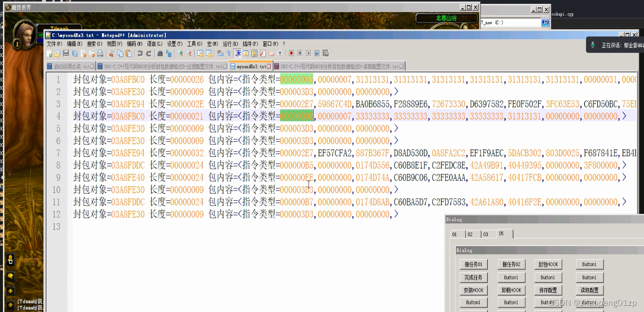Click the 保存配置 button
Image resolution: width=644 pixels, height=312 pixels.
click(x=548, y=290)
